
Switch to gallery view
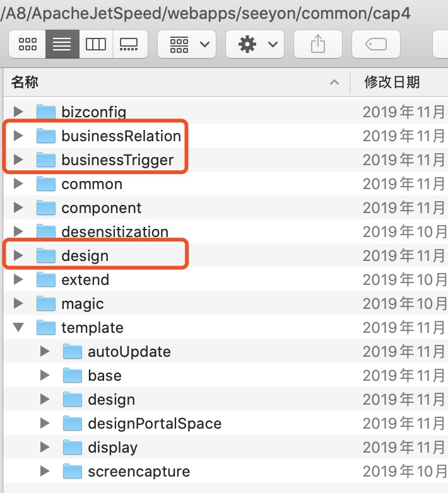[130, 44]
